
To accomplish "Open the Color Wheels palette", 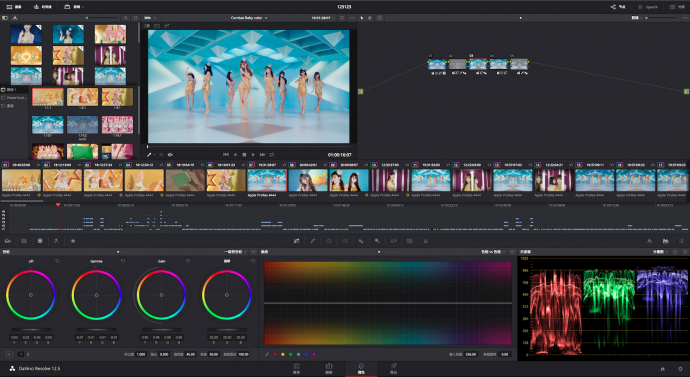I will (x=40, y=241).
